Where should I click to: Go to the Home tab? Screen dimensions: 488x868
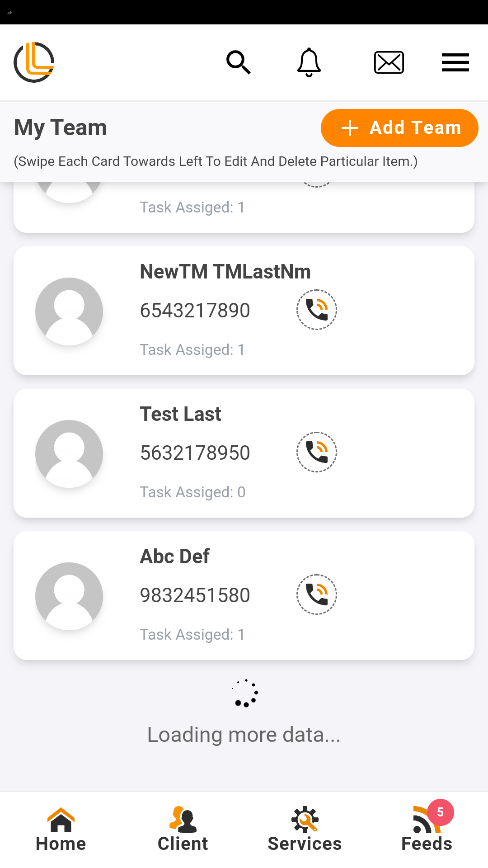pos(61,830)
